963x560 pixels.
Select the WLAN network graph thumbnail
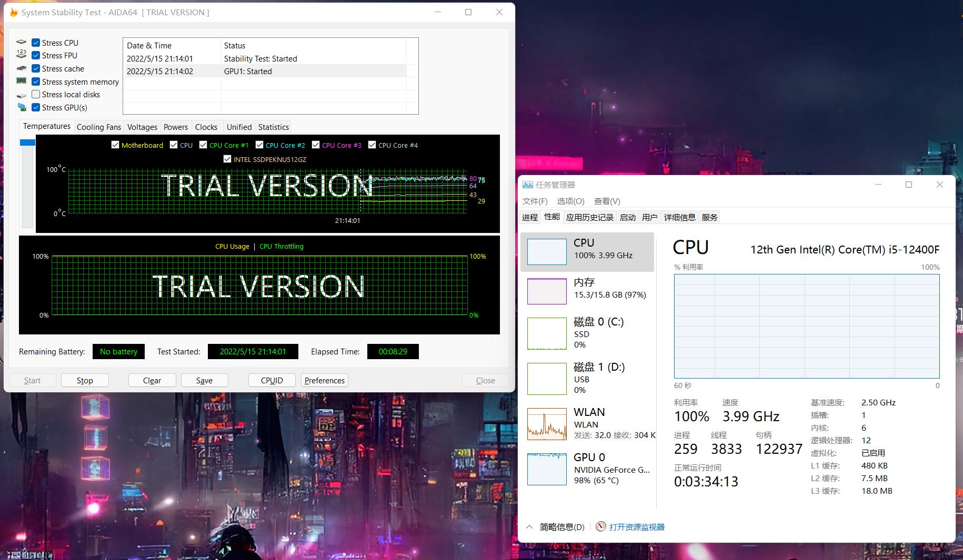click(547, 424)
